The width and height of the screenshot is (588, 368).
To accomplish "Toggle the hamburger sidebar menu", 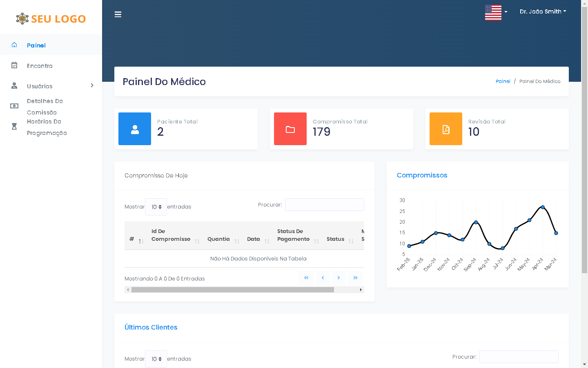I will click(x=118, y=15).
